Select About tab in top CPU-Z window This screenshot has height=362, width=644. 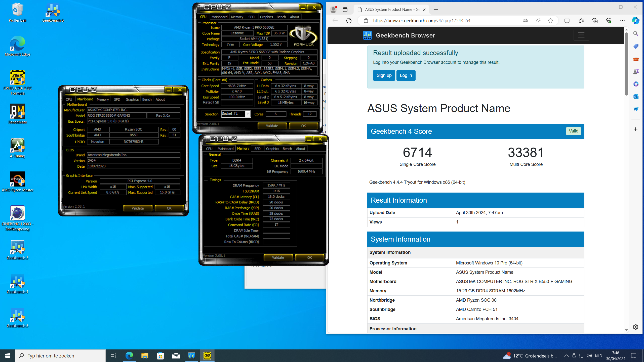coord(295,17)
